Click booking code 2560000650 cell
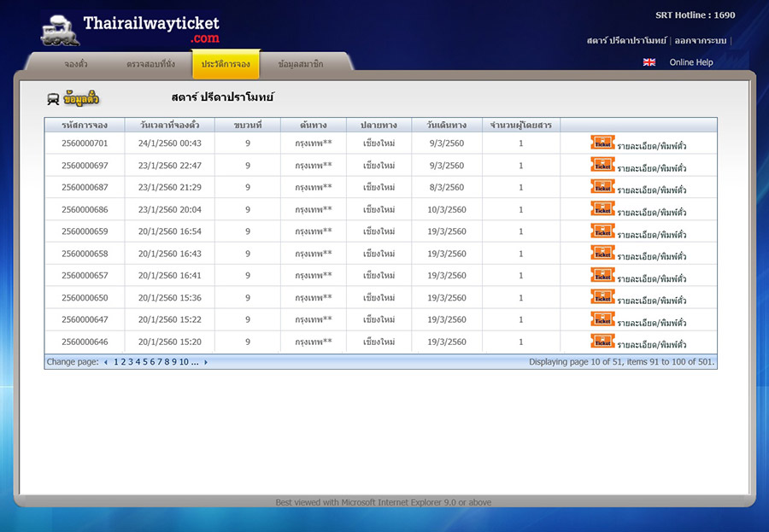769x532 pixels. [85, 298]
